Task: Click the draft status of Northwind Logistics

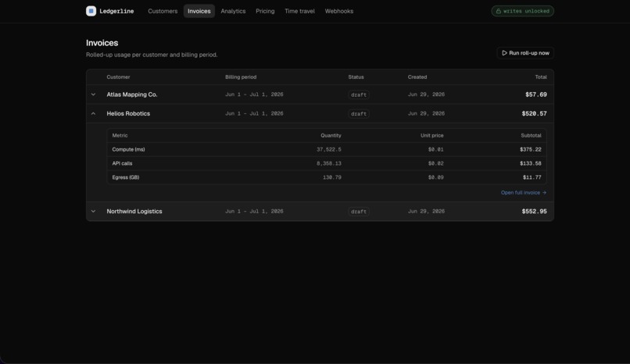Action: [359, 212]
